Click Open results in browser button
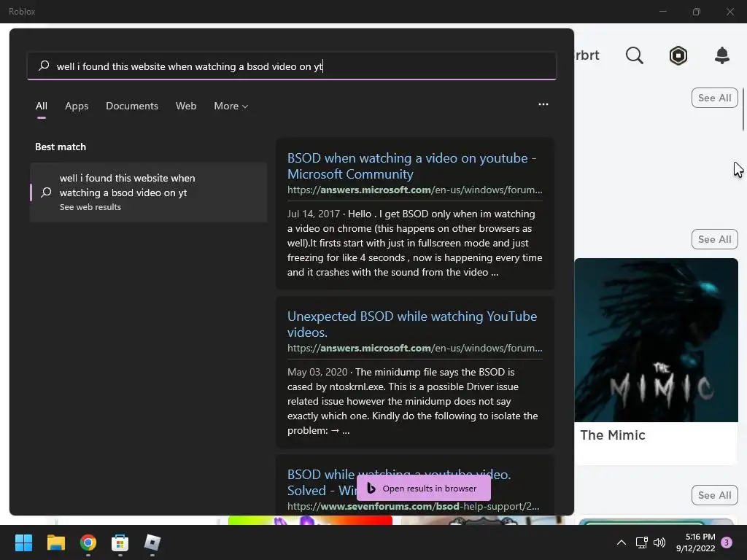This screenshot has height=560, width=747. pos(424,488)
